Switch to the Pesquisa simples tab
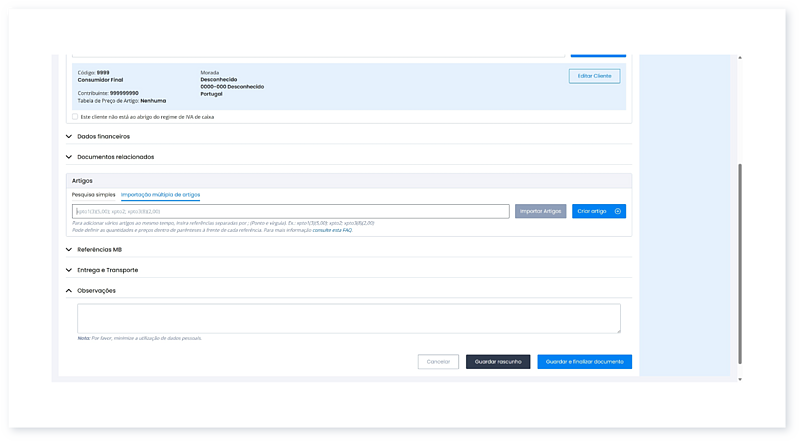Image resolution: width=800 pixels, height=442 pixels. coord(94,194)
